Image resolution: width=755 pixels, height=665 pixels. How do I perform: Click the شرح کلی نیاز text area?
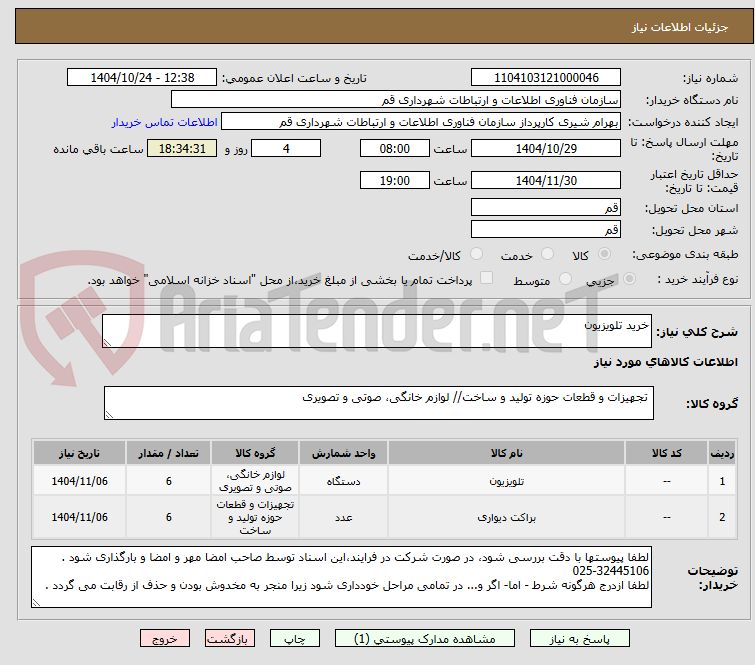coord(377,331)
